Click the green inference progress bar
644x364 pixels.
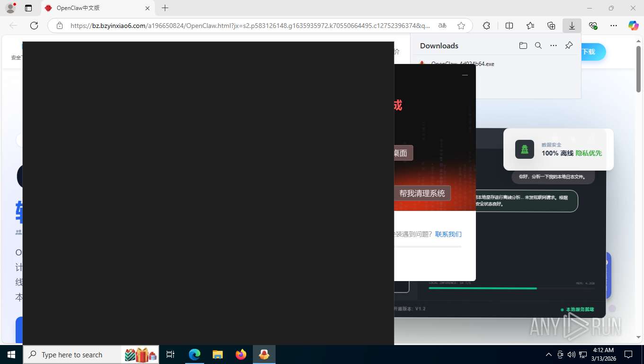point(483,288)
